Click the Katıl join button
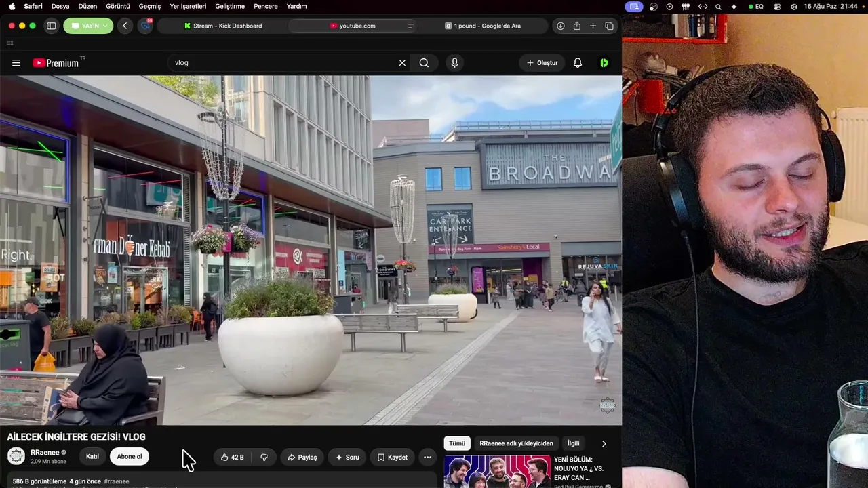Image resolution: width=868 pixels, height=488 pixels. click(92, 457)
